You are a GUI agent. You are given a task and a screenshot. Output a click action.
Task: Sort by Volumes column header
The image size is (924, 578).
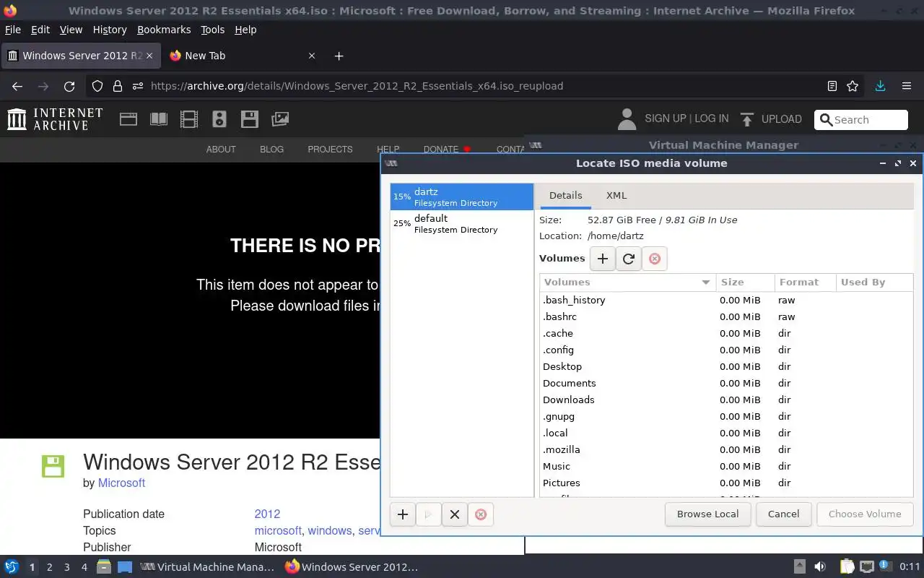click(627, 282)
